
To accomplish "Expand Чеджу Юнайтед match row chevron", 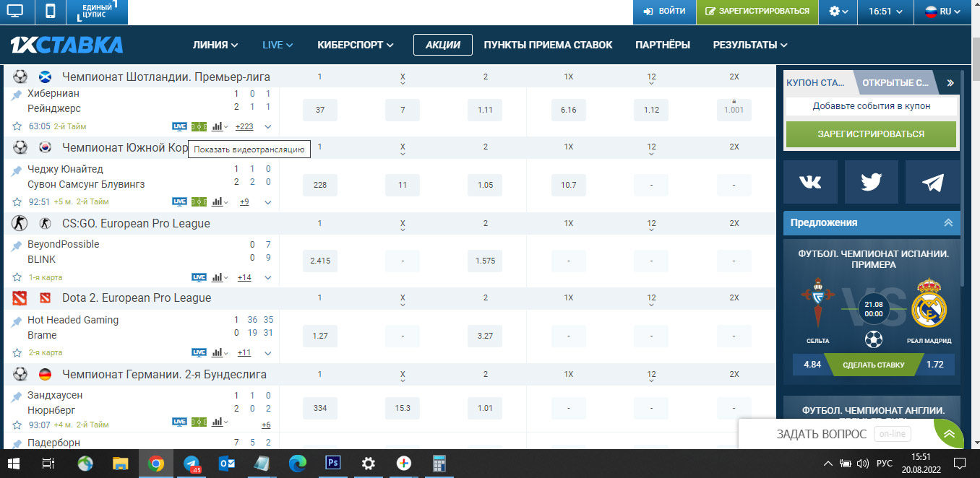I will coord(268,202).
